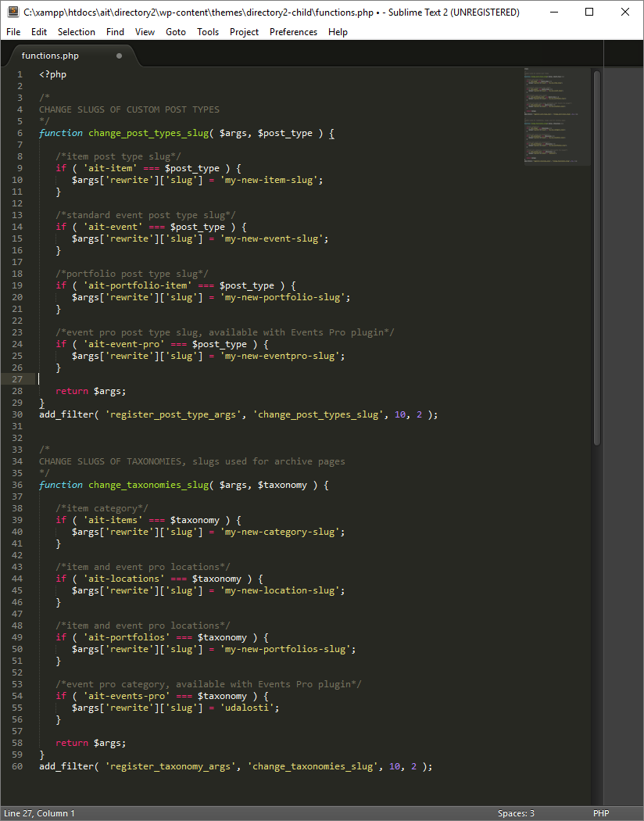Open the Selection menu
This screenshot has width=644, height=821.
tap(77, 32)
